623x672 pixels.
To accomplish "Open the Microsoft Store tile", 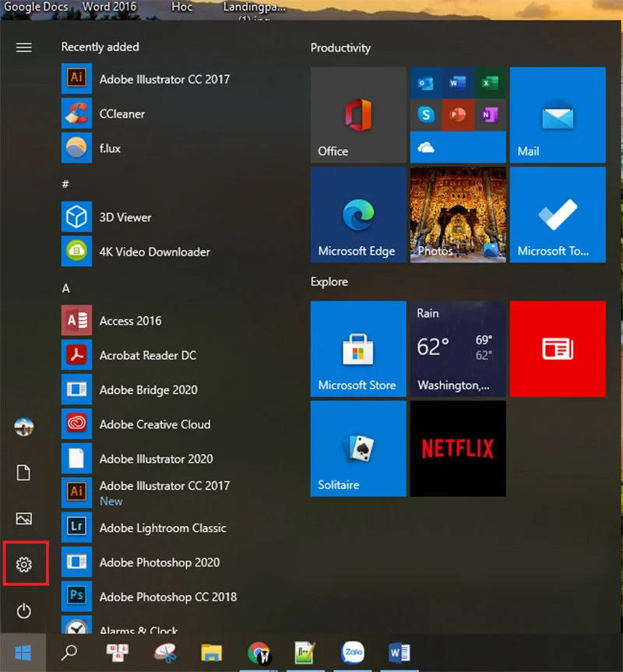I will [x=358, y=349].
